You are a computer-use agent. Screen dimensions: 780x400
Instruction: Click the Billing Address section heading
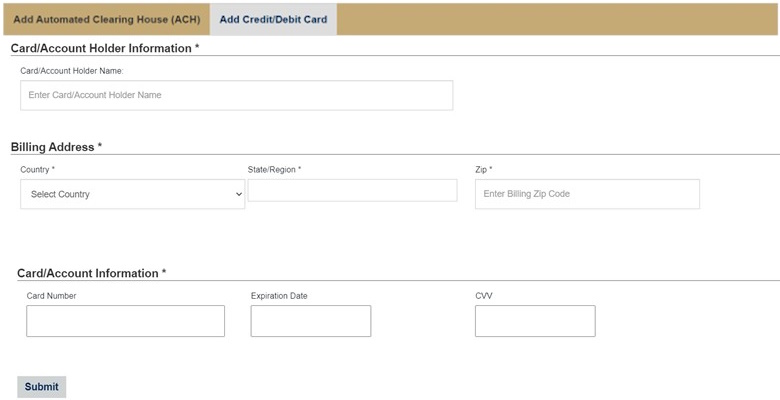click(x=56, y=147)
